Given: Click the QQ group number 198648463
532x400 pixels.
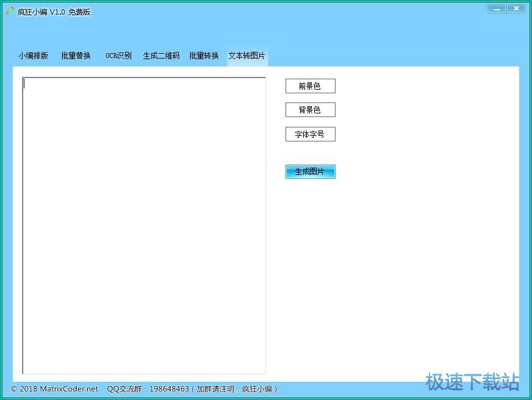Looking at the screenshot, I should pyautogui.click(x=169, y=388).
